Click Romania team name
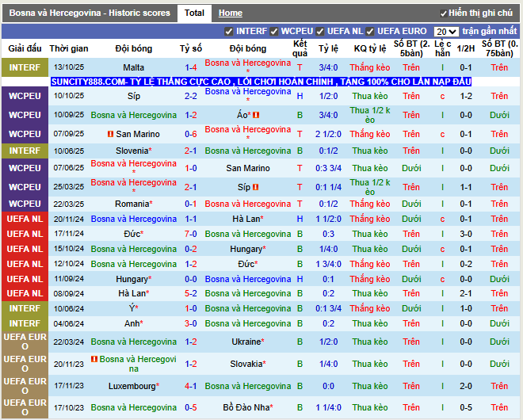The width and height of the screenshot is (523, 420). 134,204
